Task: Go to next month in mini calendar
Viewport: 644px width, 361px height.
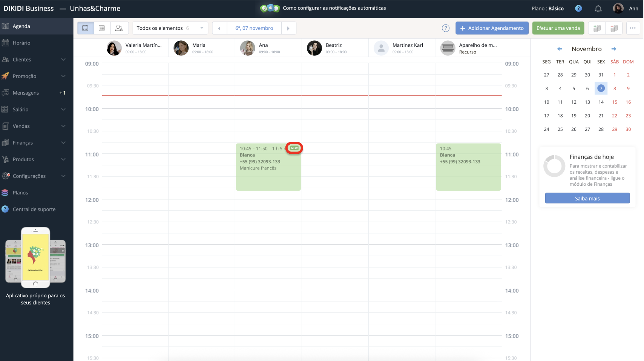Action: click(614, 49)
